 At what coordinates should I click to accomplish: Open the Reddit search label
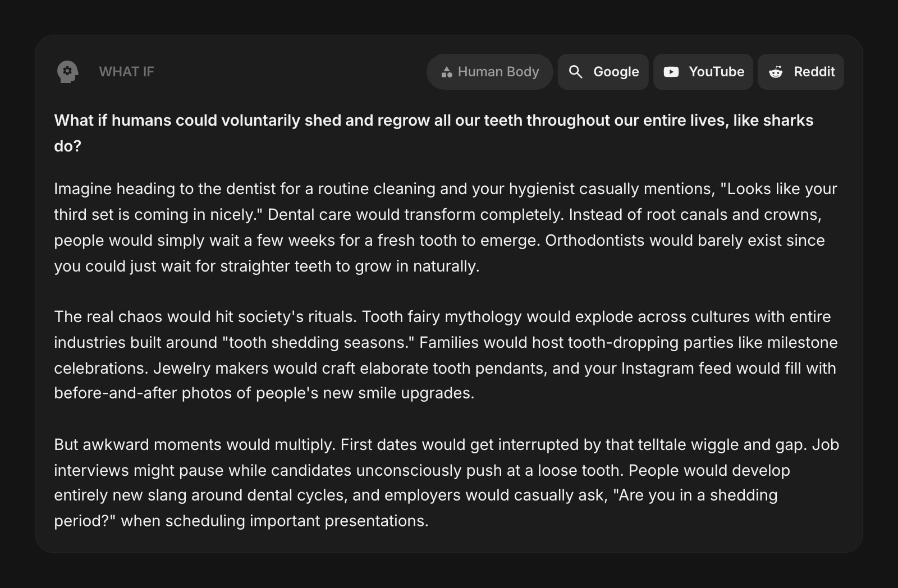(x=814, y=72)
